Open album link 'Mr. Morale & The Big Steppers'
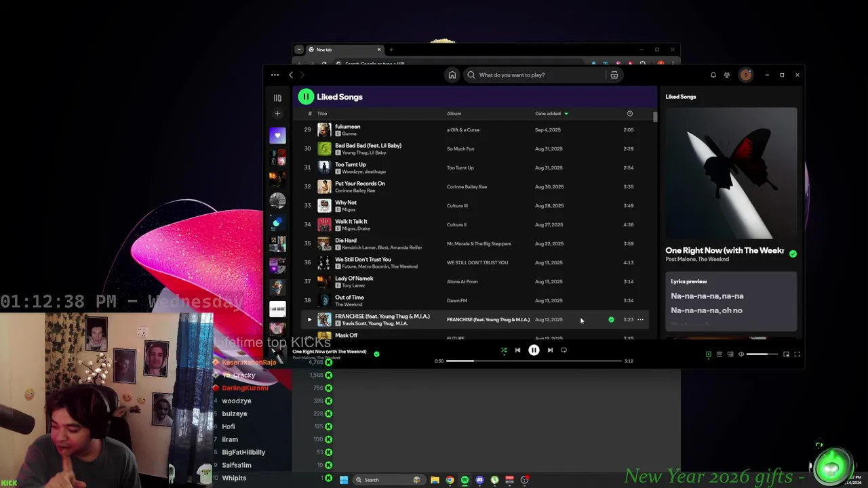The image size is (868, 488). coord(479,243)
